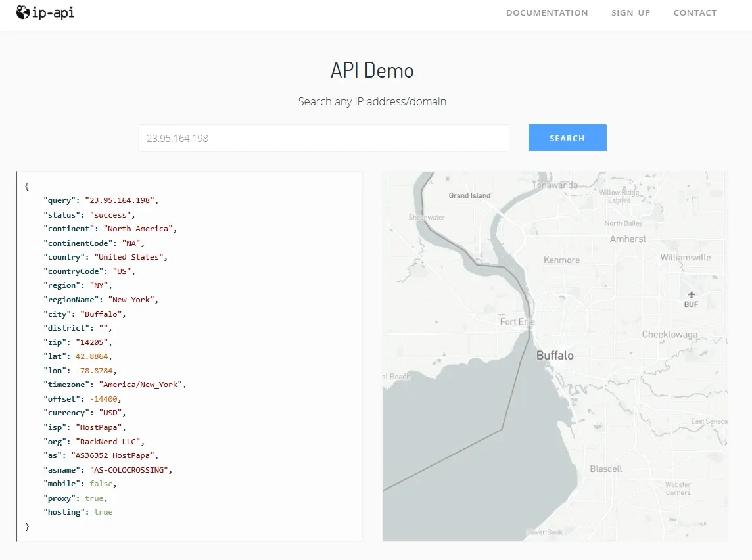Select city value "Buffalo" in JSON
The height and width of the screenshot is (560, 752).
101,314
